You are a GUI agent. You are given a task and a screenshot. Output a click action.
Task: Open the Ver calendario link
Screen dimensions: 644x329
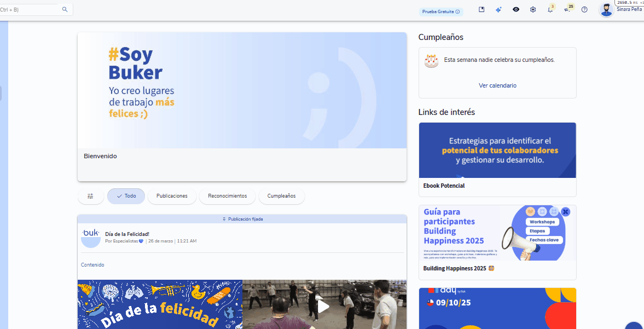(497, 85)
